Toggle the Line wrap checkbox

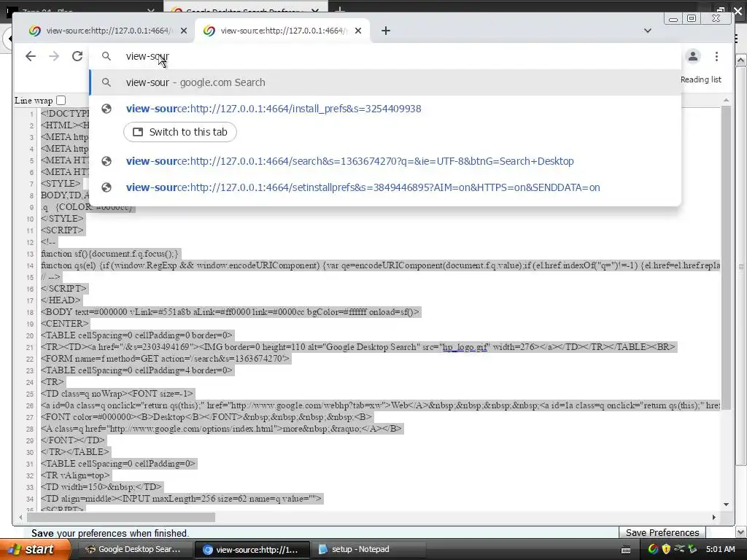(x=61, y=100)
